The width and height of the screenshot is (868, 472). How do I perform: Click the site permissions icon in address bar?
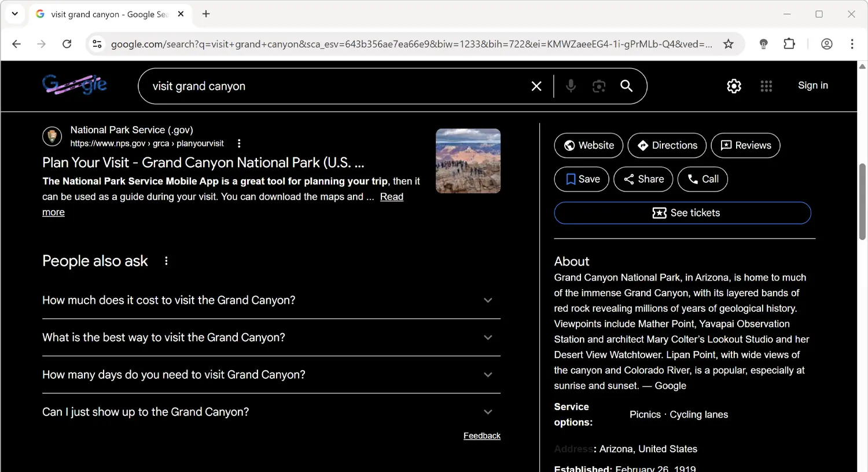pos(97,43)
